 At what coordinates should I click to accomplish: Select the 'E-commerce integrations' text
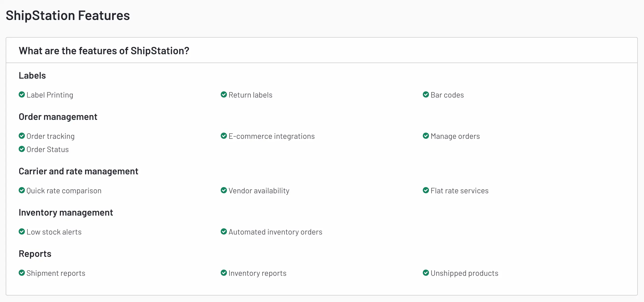(272, 136)
